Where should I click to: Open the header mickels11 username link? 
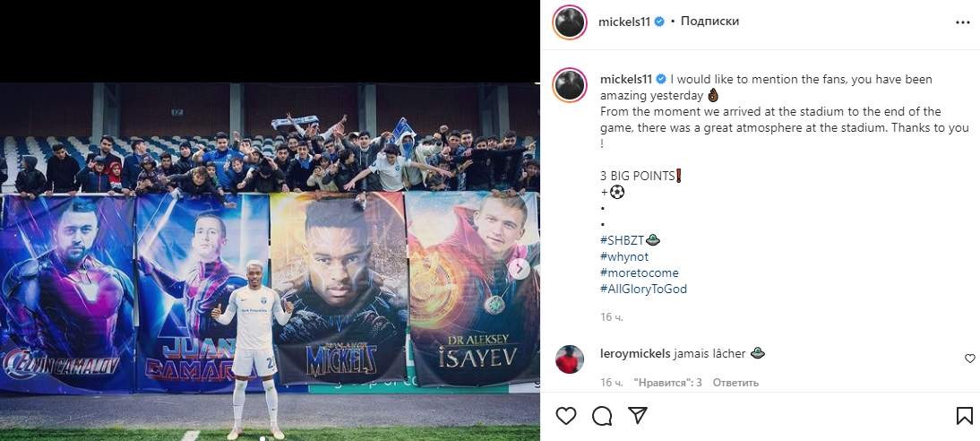click(x=624, y=22)
